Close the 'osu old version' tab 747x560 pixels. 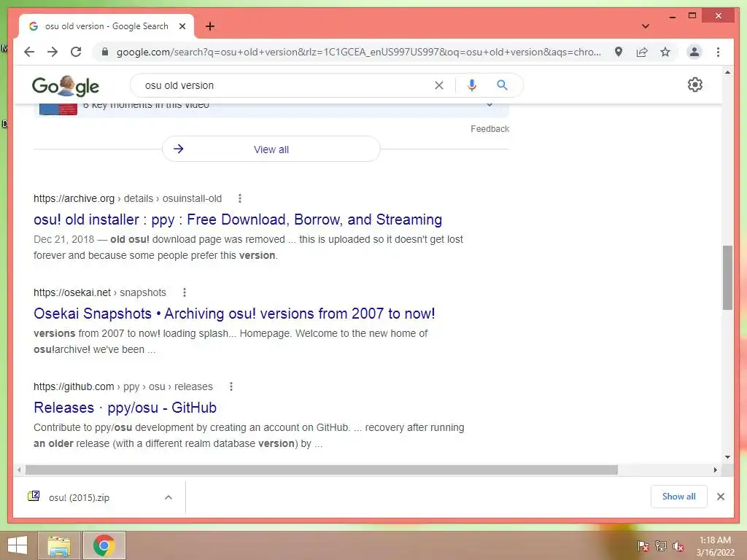coord(182,26)
